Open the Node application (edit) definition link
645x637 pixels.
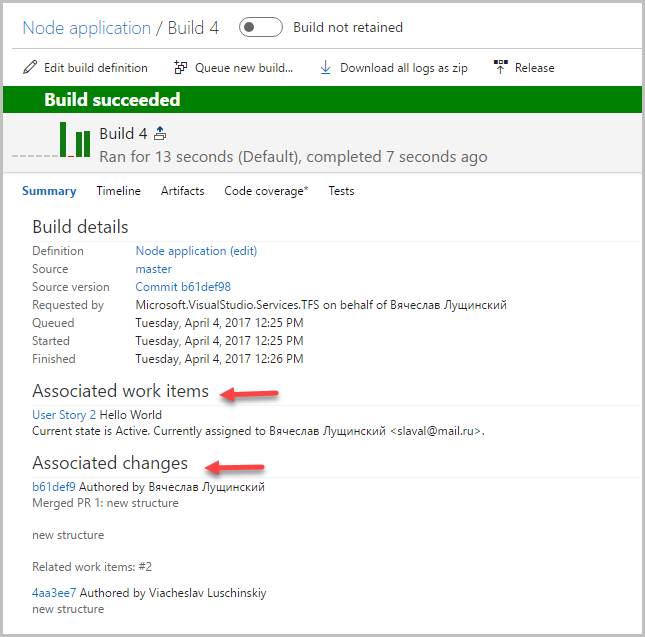[x=196, y=251]
